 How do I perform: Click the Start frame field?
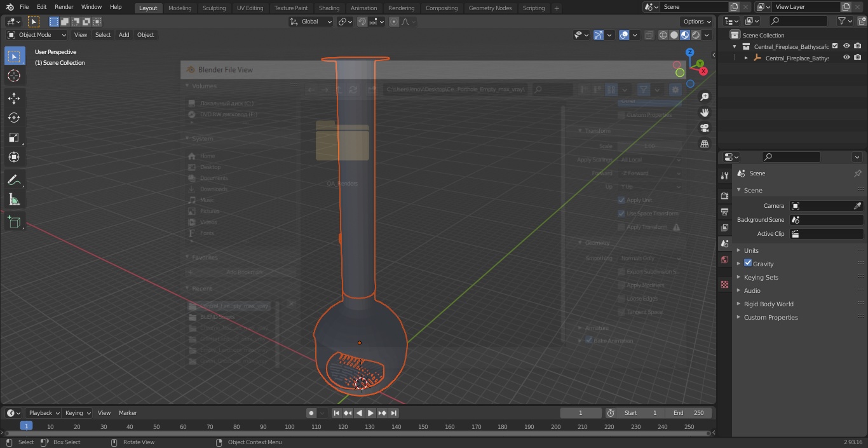641,413
